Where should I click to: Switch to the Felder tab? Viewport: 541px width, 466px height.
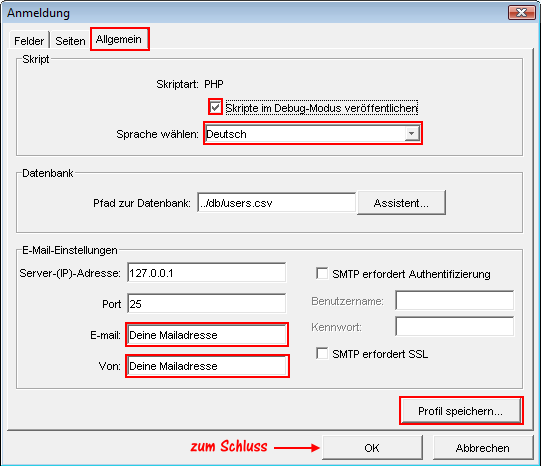[x=29, y=41]
